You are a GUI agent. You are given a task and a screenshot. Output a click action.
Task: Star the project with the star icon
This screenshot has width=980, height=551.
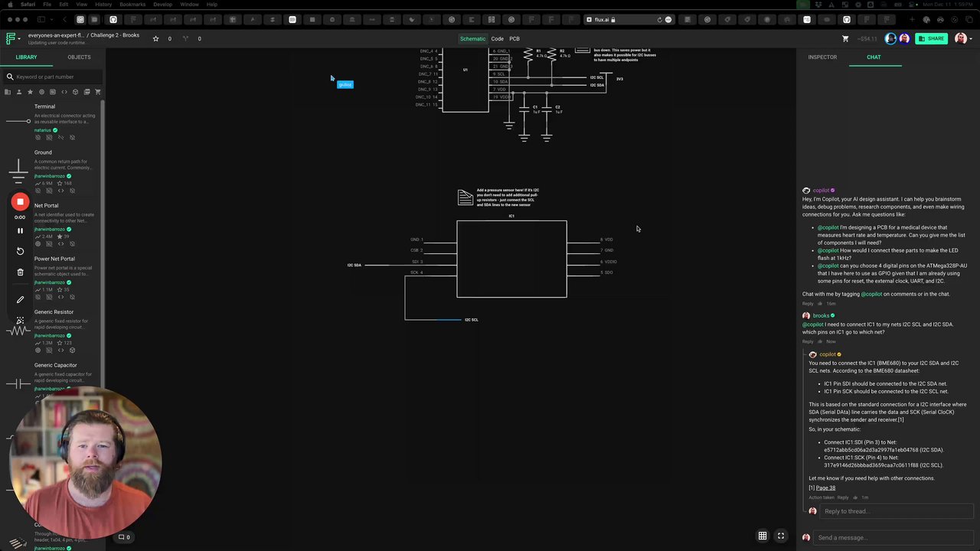pyautogui.click(x=155, y=38)
